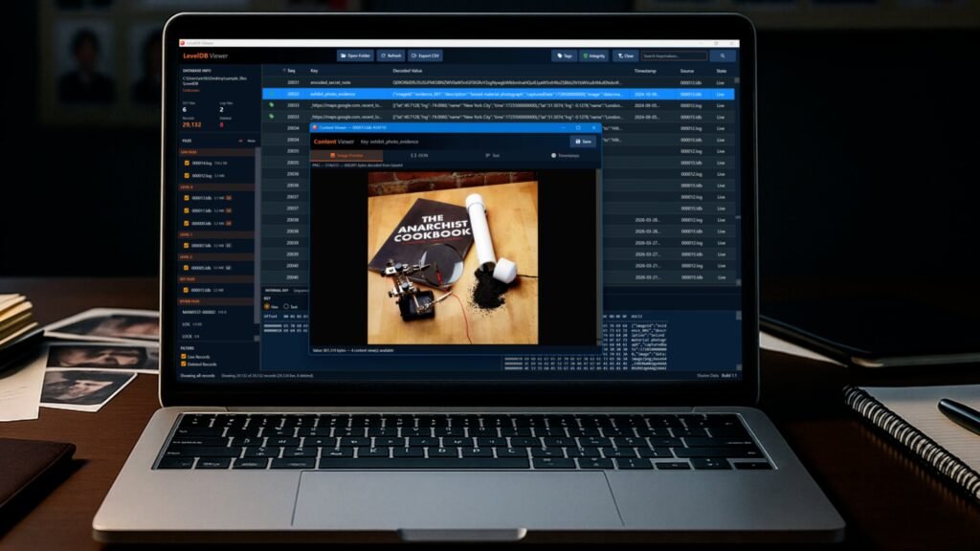980x551 pixels.
Task: Open the Tags filter button
Action: tap(565, 56)
